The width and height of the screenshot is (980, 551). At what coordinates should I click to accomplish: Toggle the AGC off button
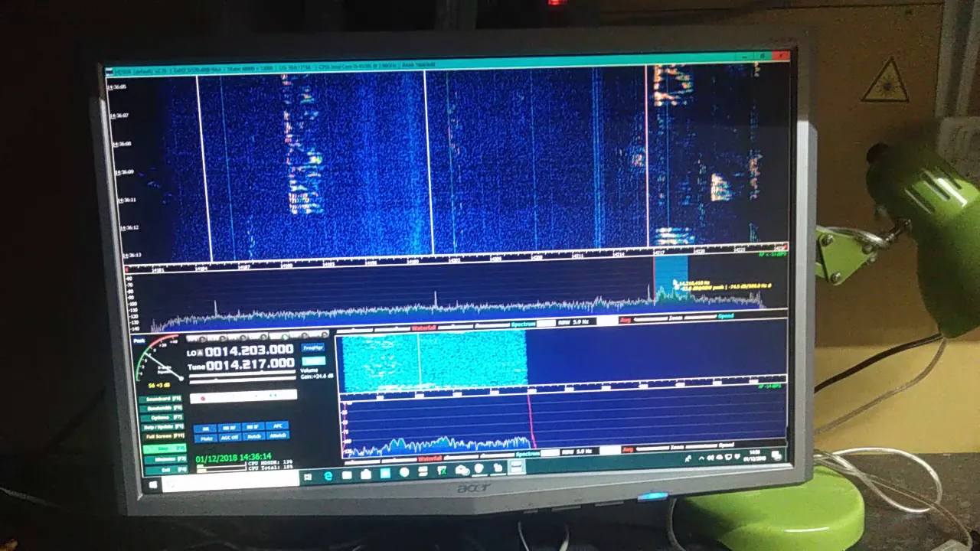click(230, 438)
